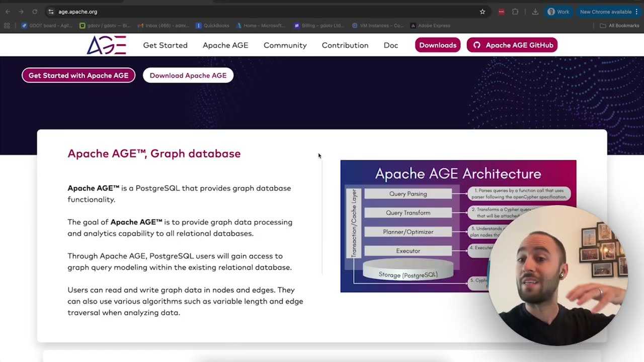Reload the page with refresh icon
644x362 pixels.
35,12
